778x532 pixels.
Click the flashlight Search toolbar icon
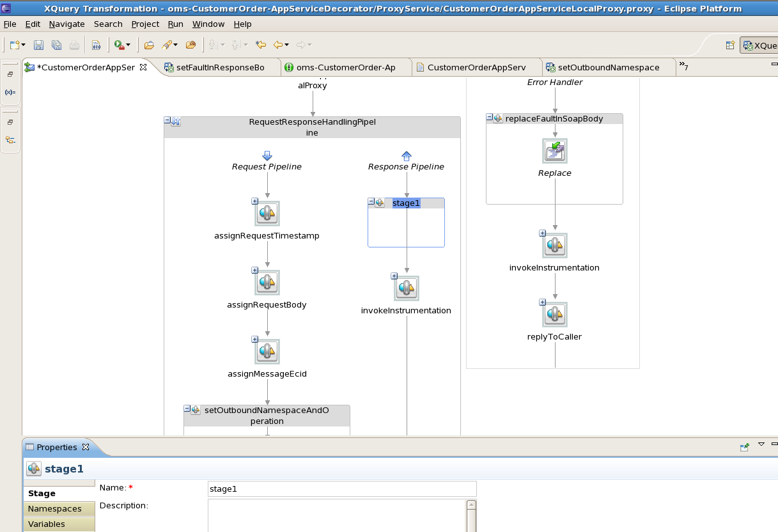tap(166, 45)
